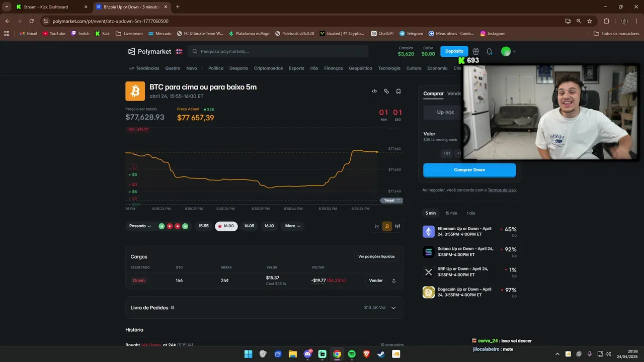The height and width of the screenshot is (362, 644).
Task: Share the Down position
Action: [394, 281]
